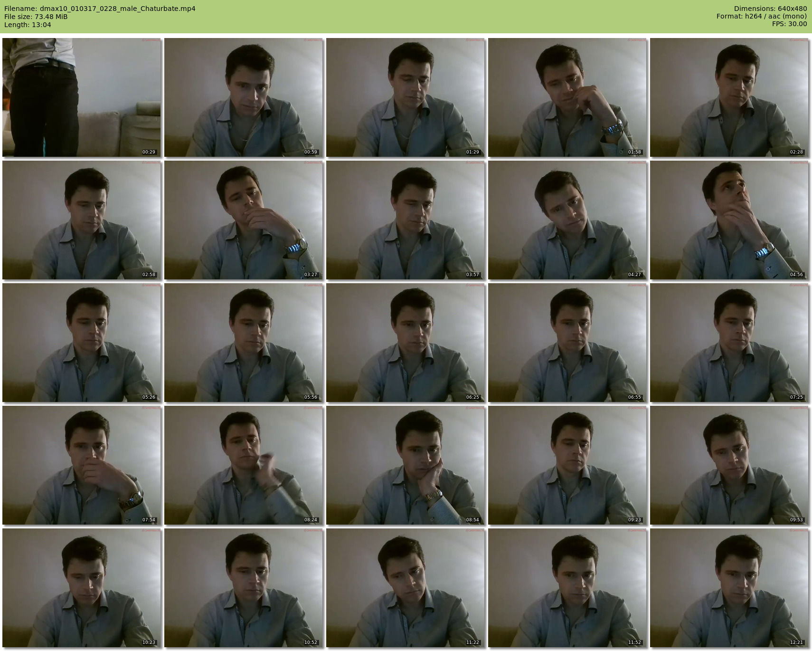This screenshot has height=651, width=812.
Task: Click the thumbnail timestamped 00:29
Action: (81, 97)
